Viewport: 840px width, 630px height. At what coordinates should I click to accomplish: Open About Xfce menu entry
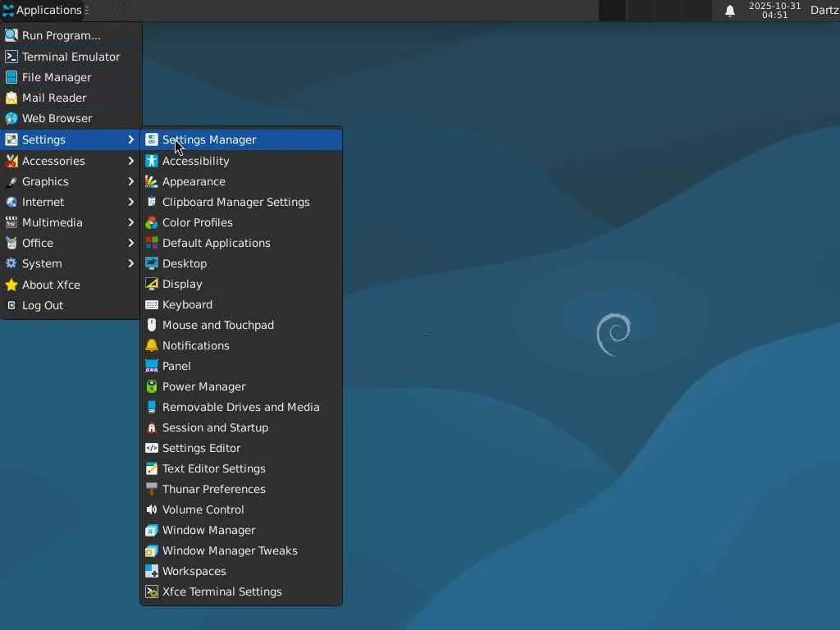(71, 285)
